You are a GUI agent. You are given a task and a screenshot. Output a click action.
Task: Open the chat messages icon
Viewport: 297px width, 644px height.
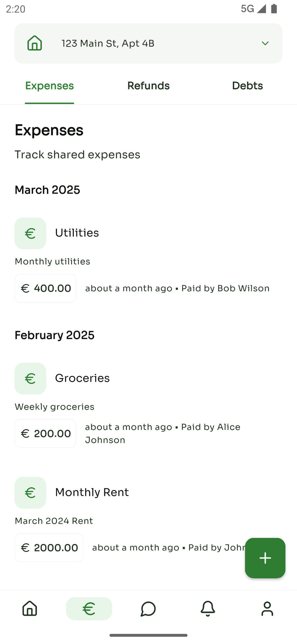coord(148,608)
